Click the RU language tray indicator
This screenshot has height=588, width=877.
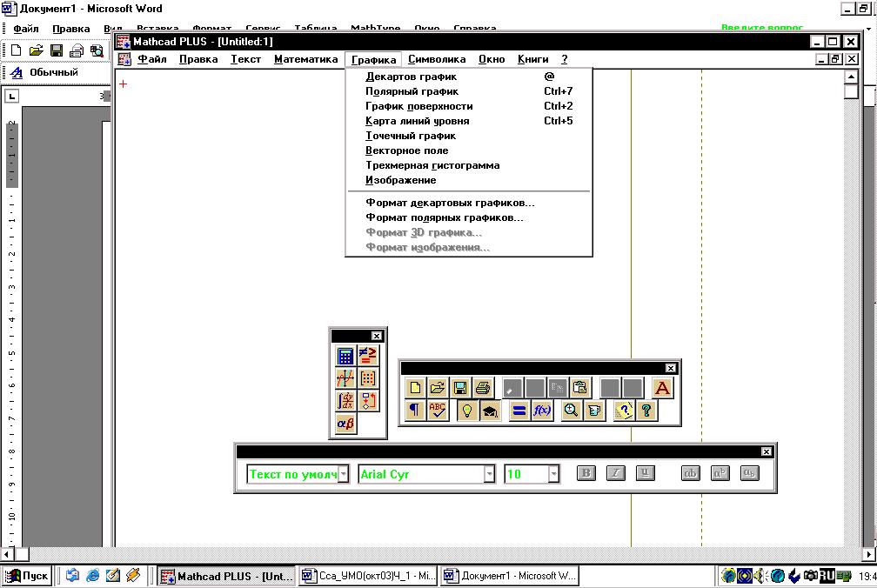point(827,576)
